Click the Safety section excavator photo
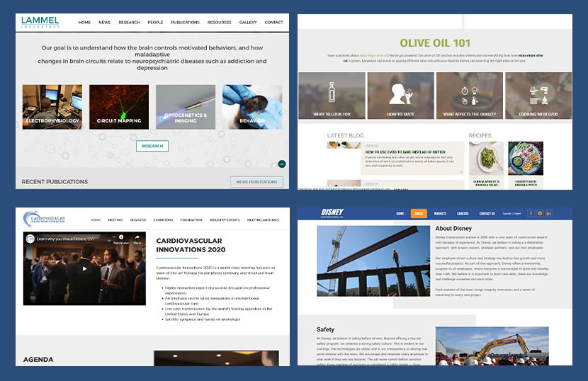 [492, 346]
